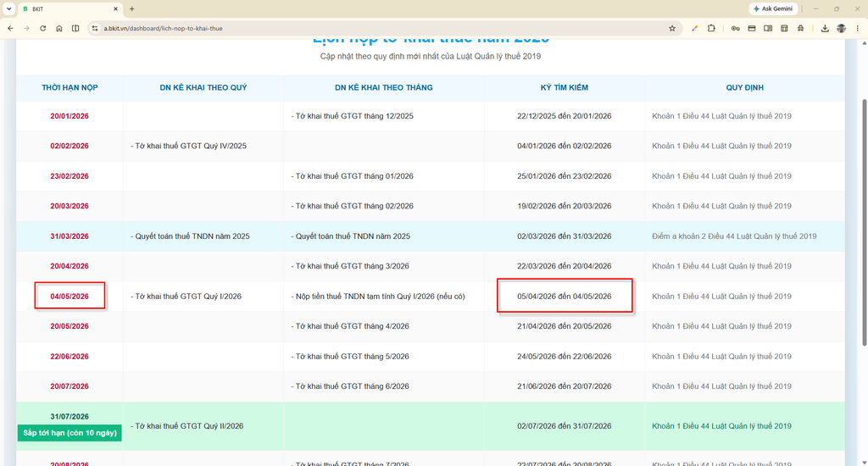Image resolution: width=868 pixels, height=466 pixels.
Task: Click search period '22/12/2025 đến 20/01/2026'
Action: click(x=564, y=116)
